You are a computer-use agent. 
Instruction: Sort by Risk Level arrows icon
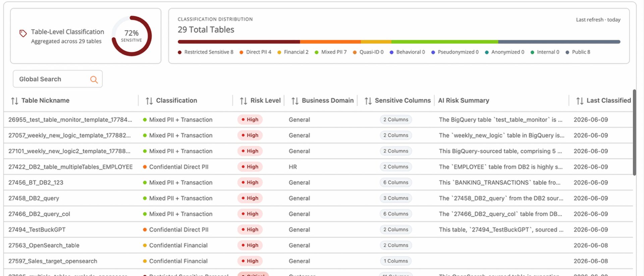[x=244, y=101]
